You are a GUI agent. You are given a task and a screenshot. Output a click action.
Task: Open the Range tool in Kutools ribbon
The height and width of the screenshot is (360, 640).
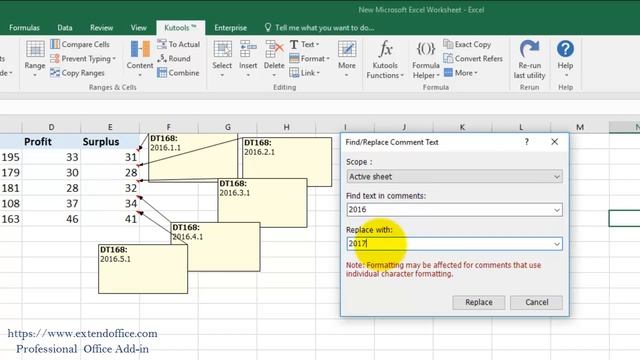coord(35,59)
